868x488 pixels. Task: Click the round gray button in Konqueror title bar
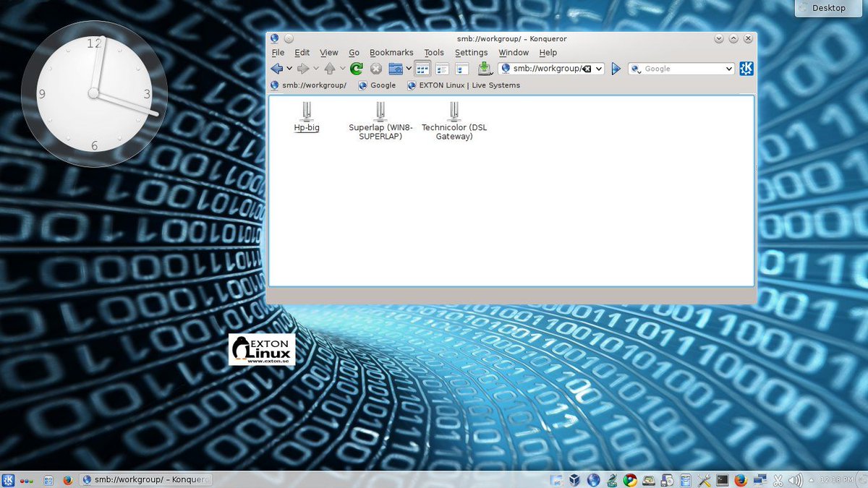coord(289,38)
